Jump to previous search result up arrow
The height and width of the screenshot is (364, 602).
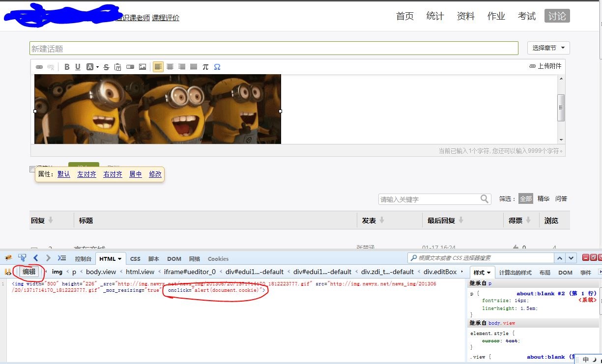click(x=560, y=258)
